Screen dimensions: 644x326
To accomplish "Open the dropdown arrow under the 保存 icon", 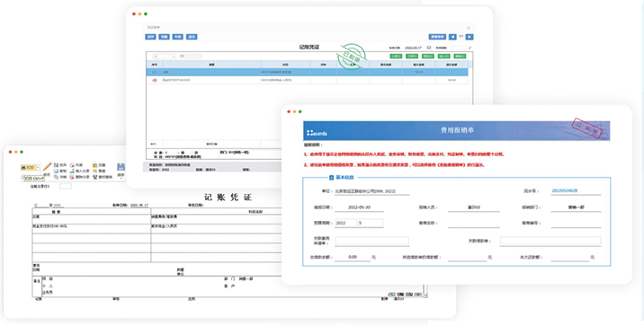I will (x=121, y=178).
